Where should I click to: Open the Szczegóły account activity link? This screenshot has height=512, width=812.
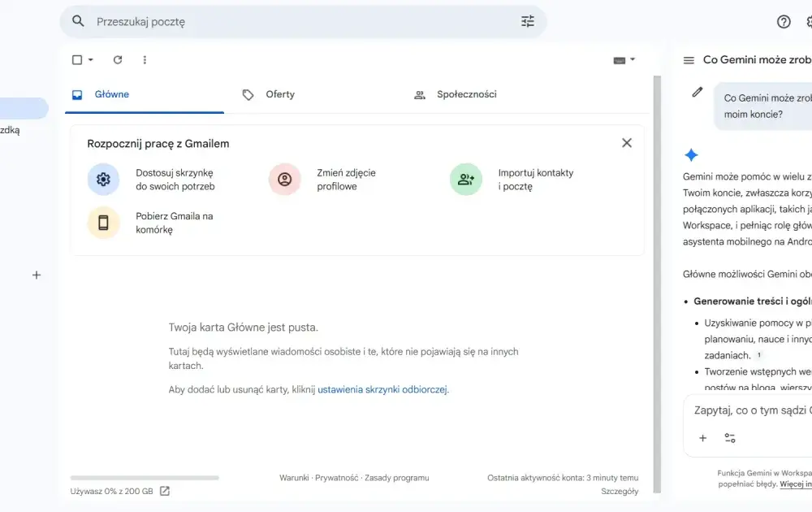[x=620, y=491]
